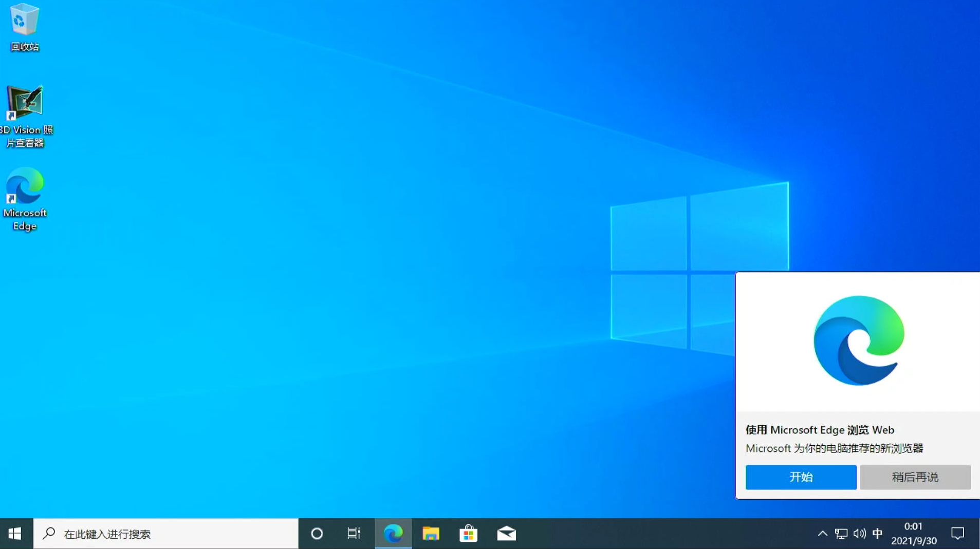The width and height of the screenshot is (980, 549).
Task: Open the Start menu
Action: [14, 534]
